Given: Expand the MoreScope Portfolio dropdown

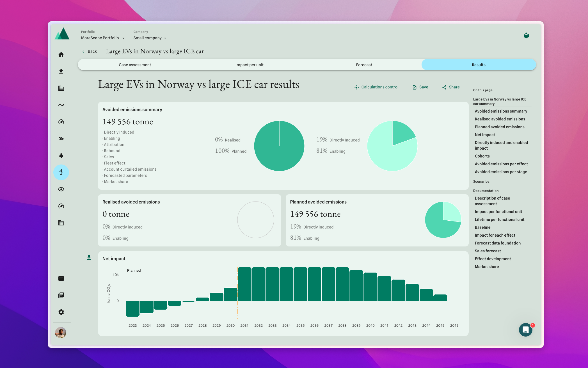Looking at the screenshot, I should coord(103,38).
